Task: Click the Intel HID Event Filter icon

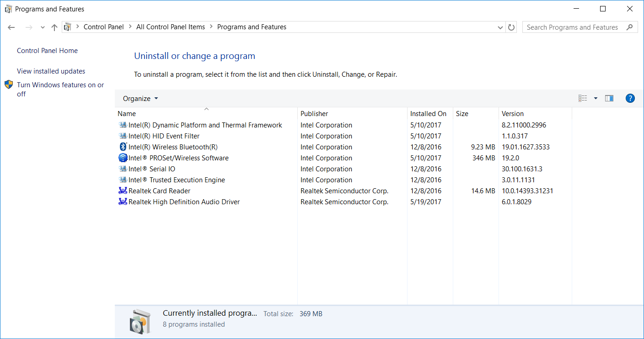Action: (123, 136)
